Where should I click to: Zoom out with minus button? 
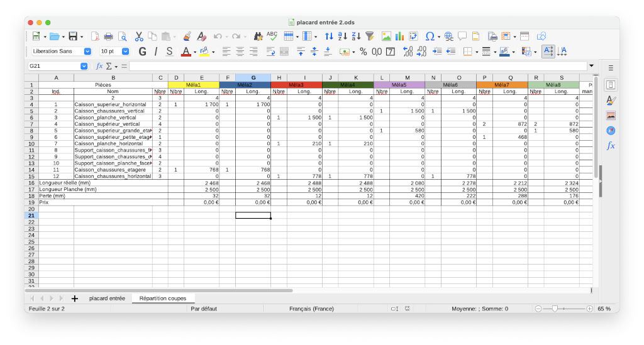click(x=538, y=309)
